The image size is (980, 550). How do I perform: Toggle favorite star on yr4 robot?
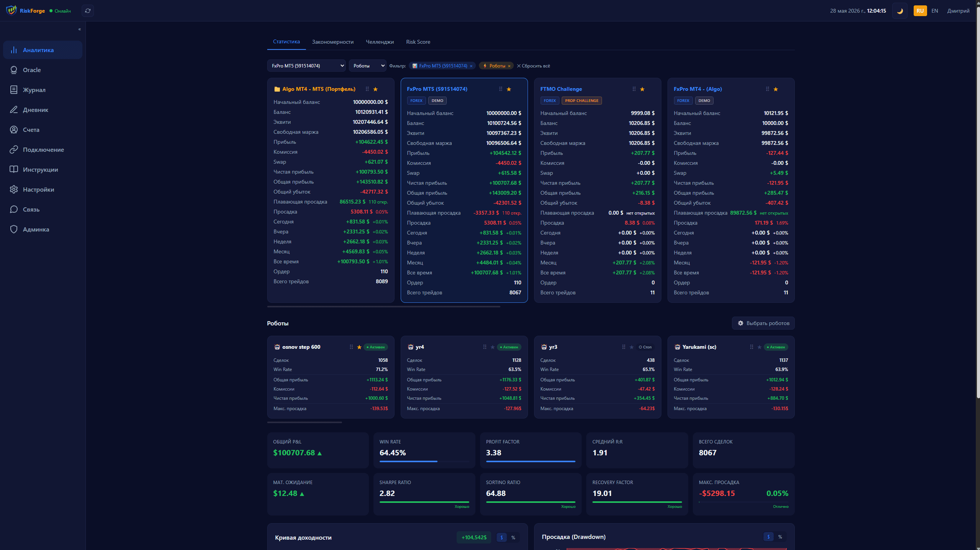click(x=493, y=347)
